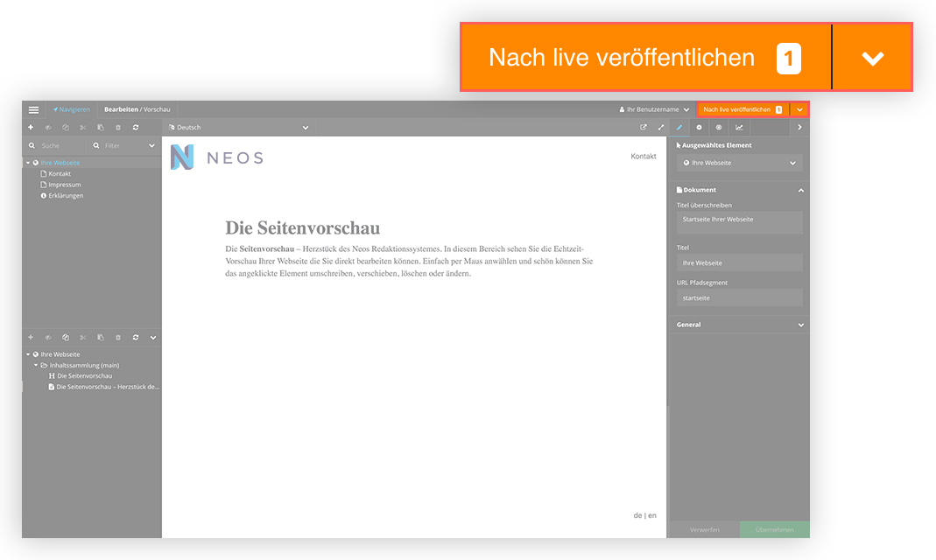
Task: Focus the Suche search field
Action: pos(55,145)
